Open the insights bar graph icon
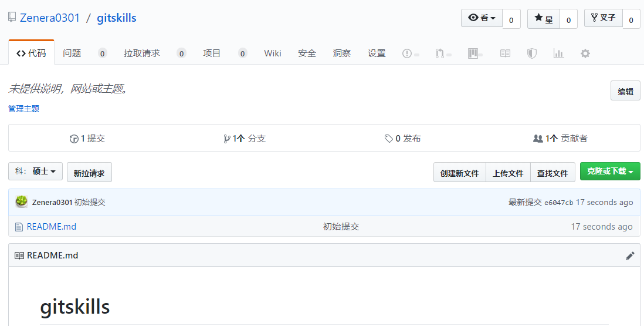The image size is (644, 326). click(x=558, y=53)
